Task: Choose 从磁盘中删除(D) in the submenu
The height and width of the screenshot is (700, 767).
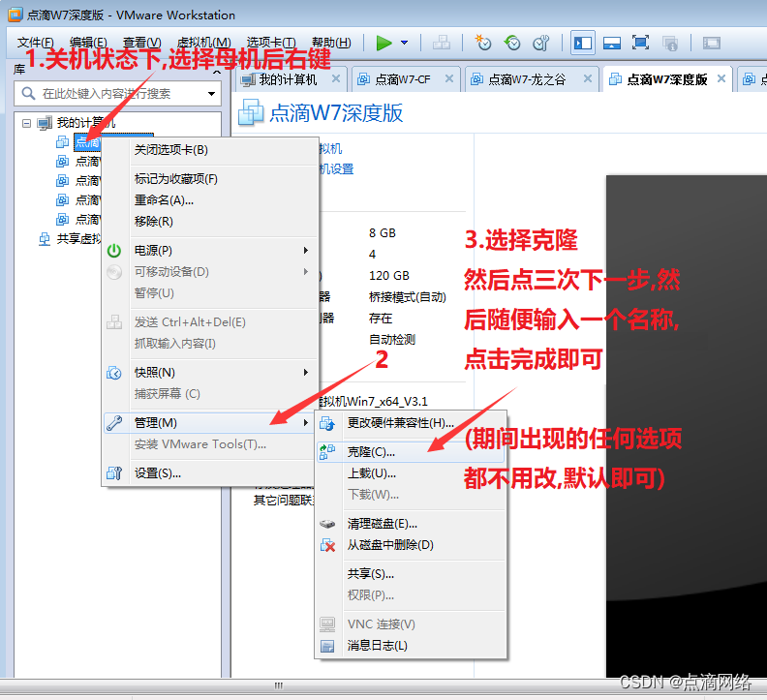Action: 411,545
